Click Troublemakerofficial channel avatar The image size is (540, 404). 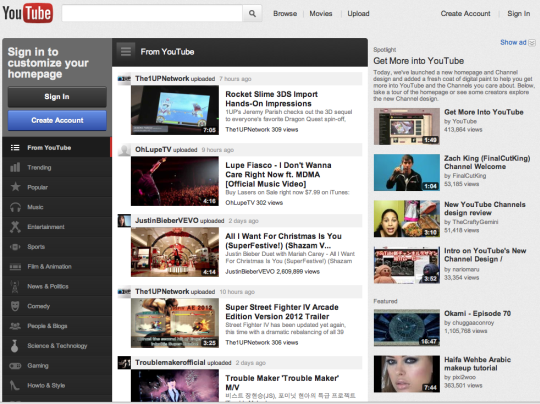click(124, 363)
